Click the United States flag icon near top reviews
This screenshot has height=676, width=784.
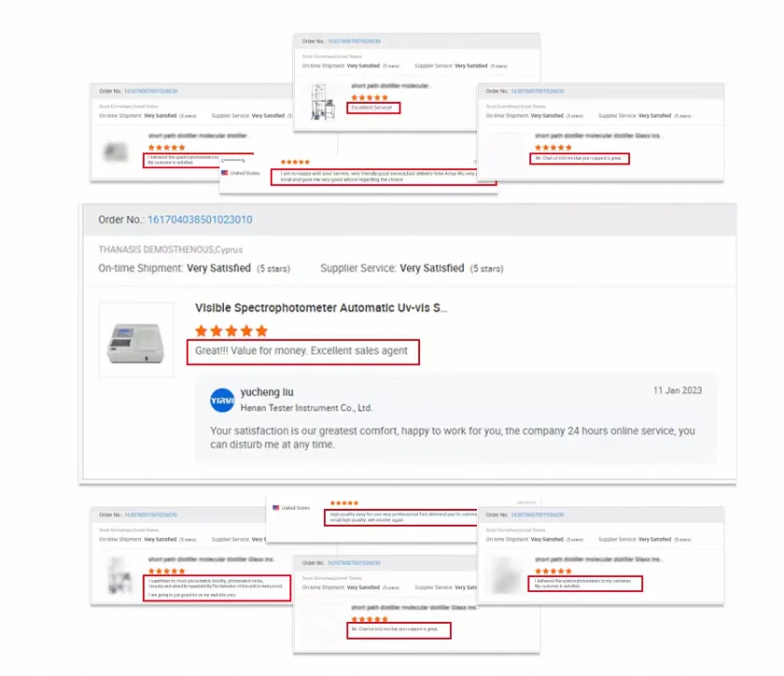[225, 173]
